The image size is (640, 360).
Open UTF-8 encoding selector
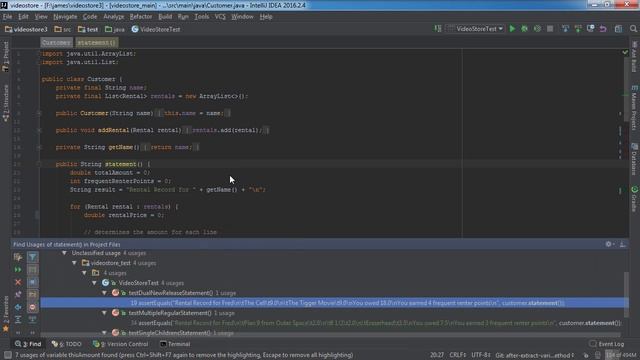tap(481, 355)
